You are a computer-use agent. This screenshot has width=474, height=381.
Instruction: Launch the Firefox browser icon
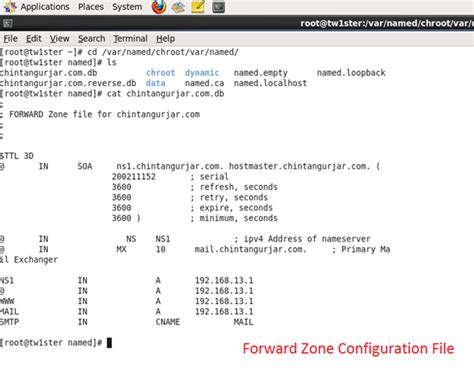click(x=159, y=7)
